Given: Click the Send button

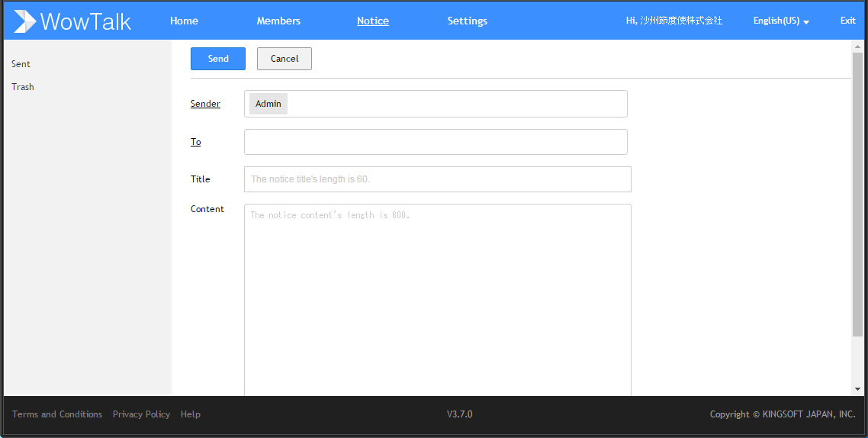Looking at the screenshot, I should (218, 59).
